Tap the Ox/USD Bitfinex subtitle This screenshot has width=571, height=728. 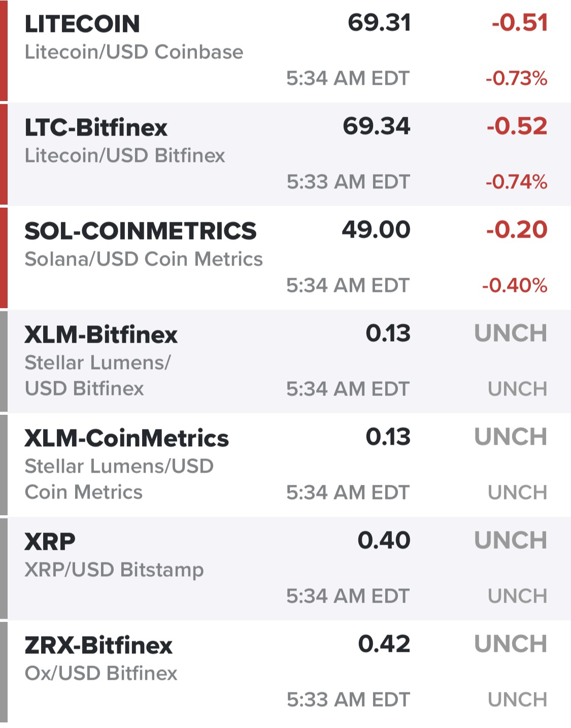click(101, 673)
